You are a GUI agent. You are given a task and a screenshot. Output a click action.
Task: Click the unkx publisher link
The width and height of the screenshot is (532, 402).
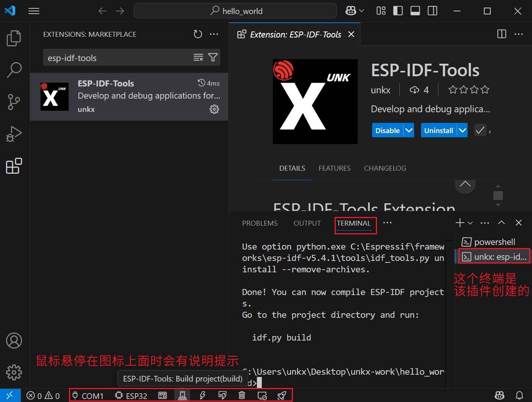pyautogui.click(x=380, y=90)
